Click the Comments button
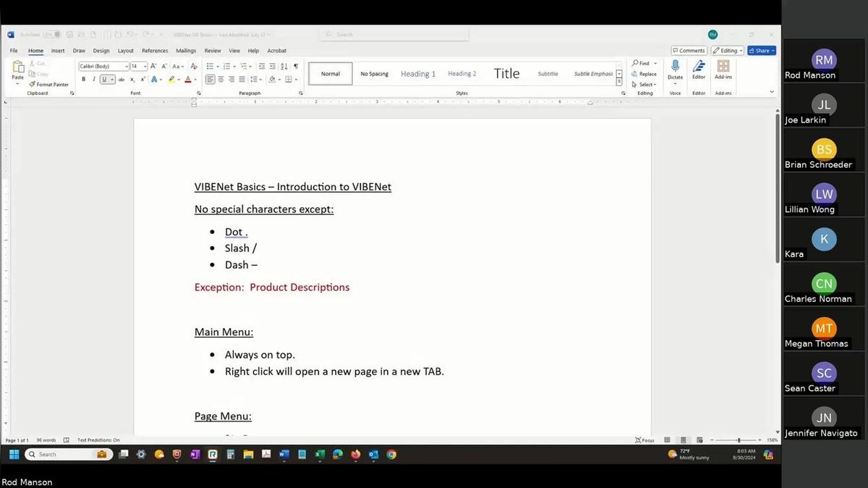This screenshot has width=868, height=488. [688, 50]
